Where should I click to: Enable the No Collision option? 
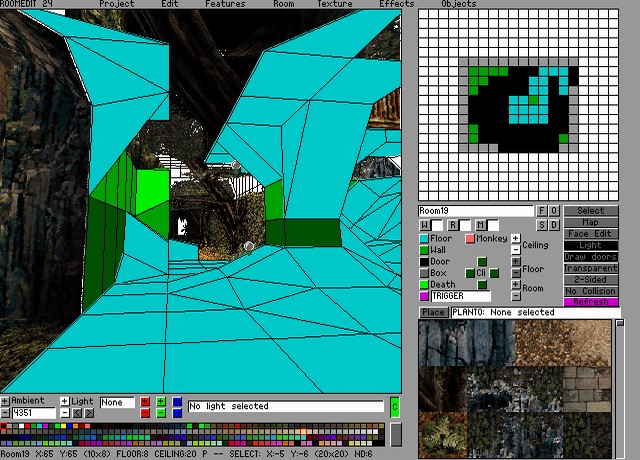pos(591,290)
